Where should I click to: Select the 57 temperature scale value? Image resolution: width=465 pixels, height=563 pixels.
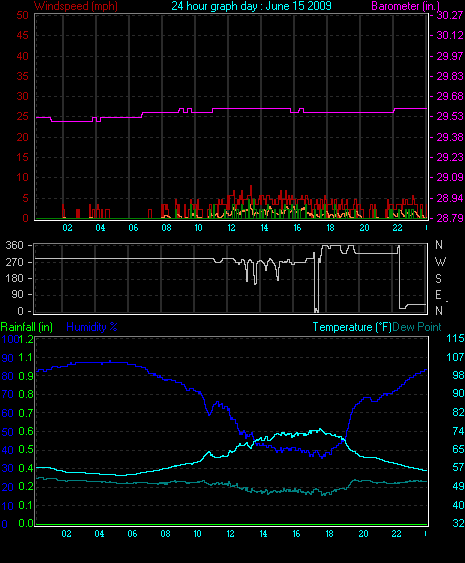pyautogui.click(x=458, y=468)
